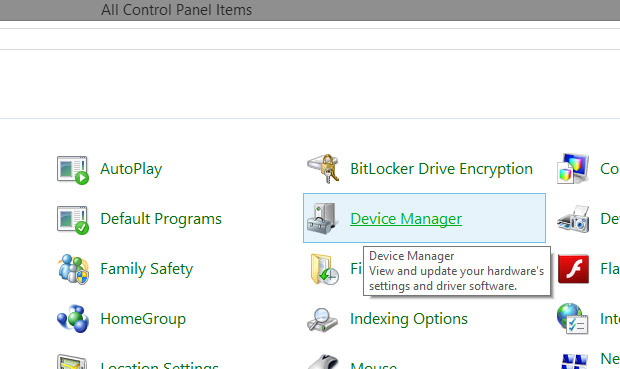Click the HomeGroup spheres icon

[73, 319]
